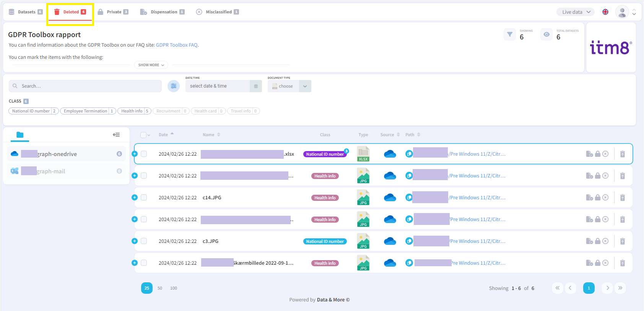This screenshot has width=644, height=311.
Task: Click the XLSX file type icon
Action: (x=363, y=154)
